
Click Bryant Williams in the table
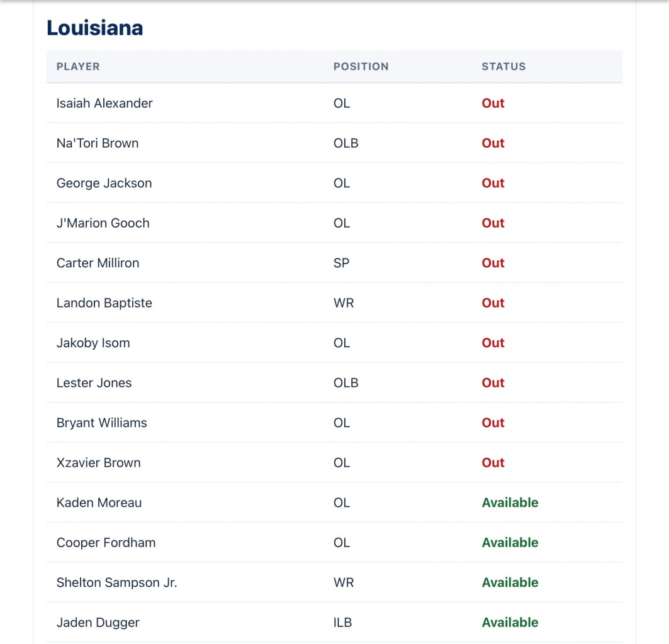102,423
